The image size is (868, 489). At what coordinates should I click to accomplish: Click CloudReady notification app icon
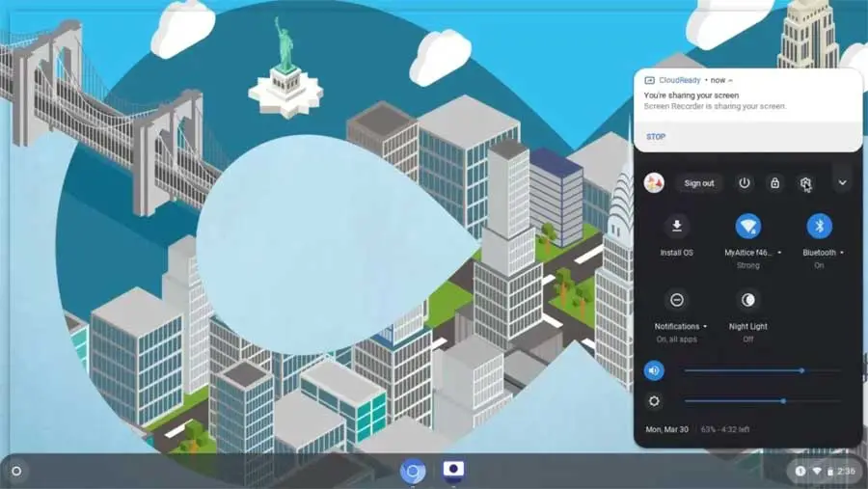(x=649, y=80)
